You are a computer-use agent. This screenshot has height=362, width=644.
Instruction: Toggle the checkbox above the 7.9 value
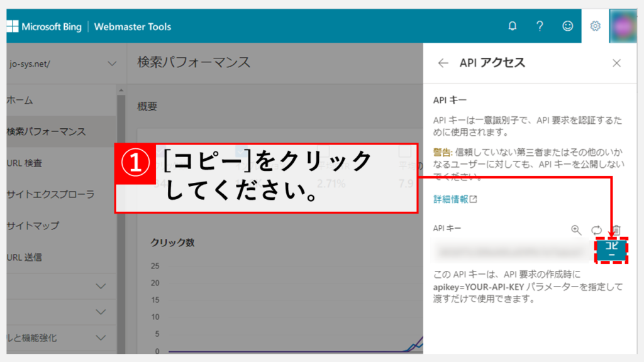405,152
